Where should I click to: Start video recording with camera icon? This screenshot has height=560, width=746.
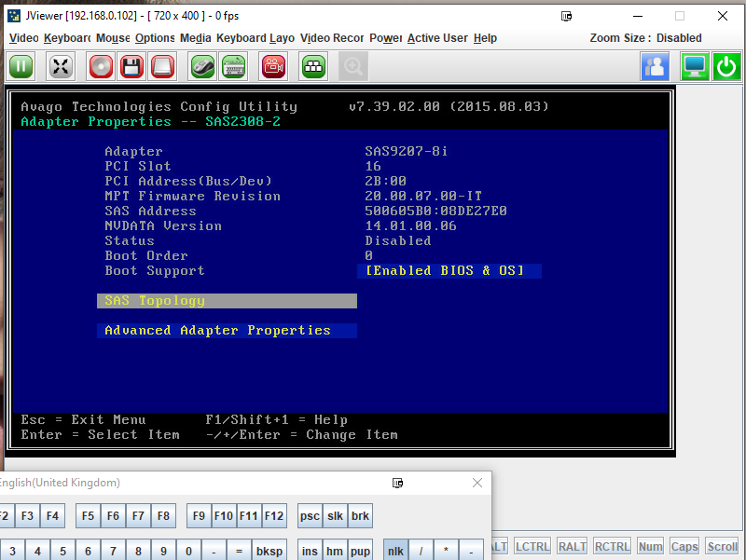273,66
